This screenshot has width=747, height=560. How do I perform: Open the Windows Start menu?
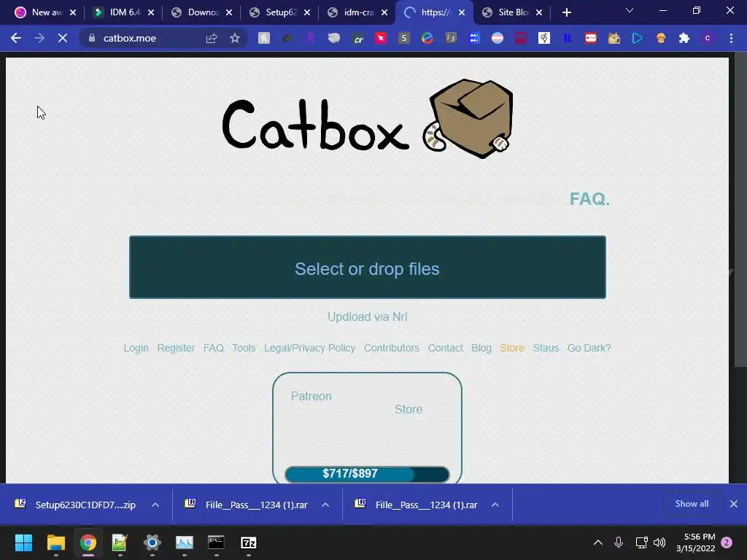pyautogui.click(x=23, y=542)
